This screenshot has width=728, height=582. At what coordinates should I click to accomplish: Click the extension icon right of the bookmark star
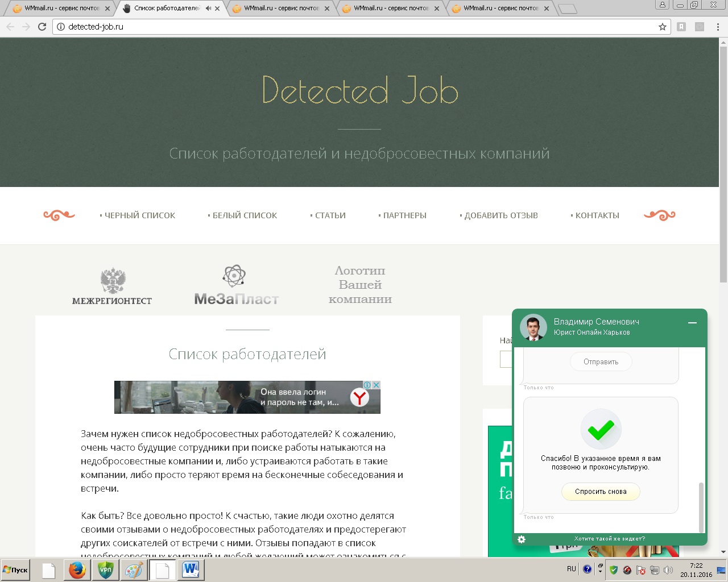coord(681,27)
